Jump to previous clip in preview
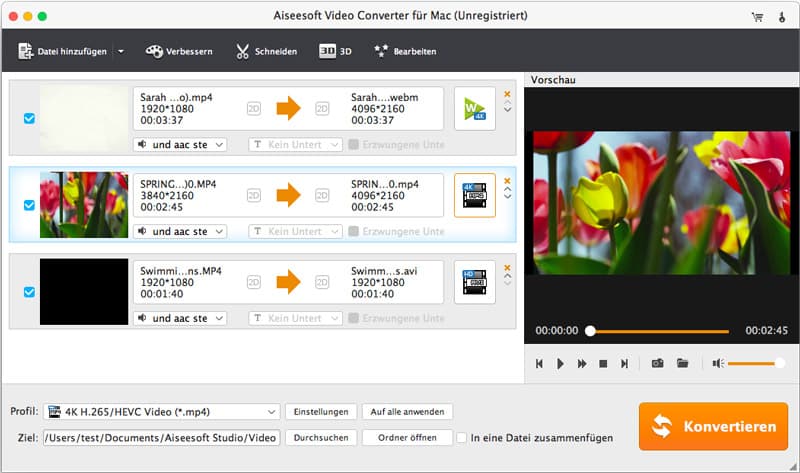This screenshot has width=800, height=473. [x=539, y=363]
